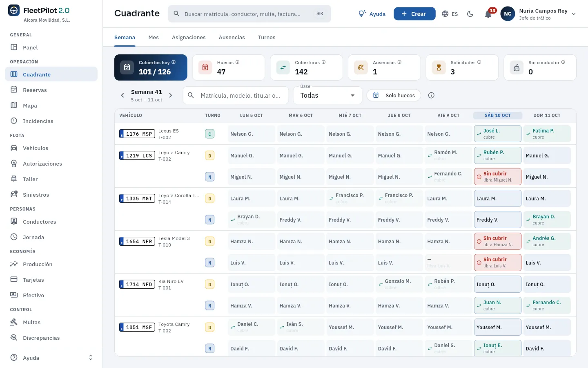Click the SÁB 10 OCT column header
Screen dimensions: 588x368
pos(498,115)
